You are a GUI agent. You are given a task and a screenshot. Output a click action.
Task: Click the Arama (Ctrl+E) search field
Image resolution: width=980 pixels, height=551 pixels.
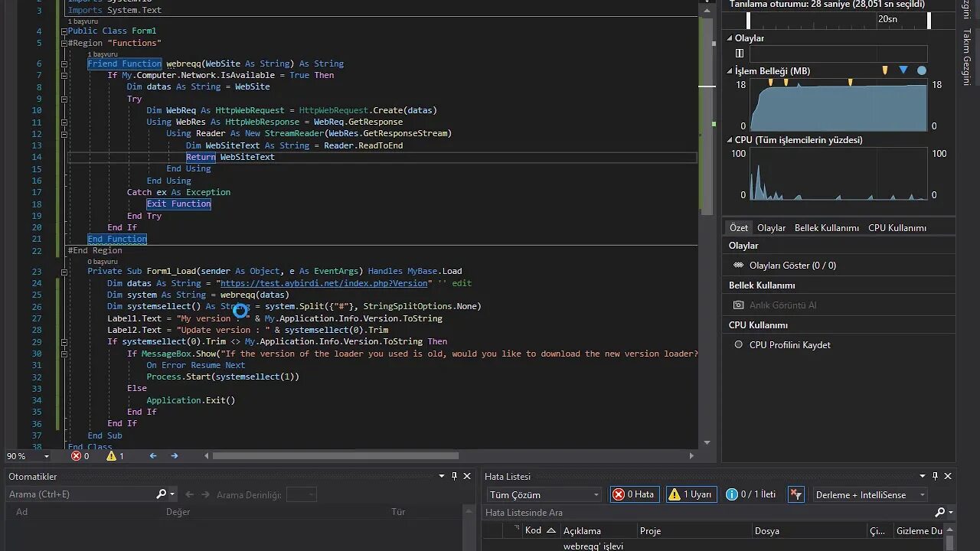click(80, 494)
